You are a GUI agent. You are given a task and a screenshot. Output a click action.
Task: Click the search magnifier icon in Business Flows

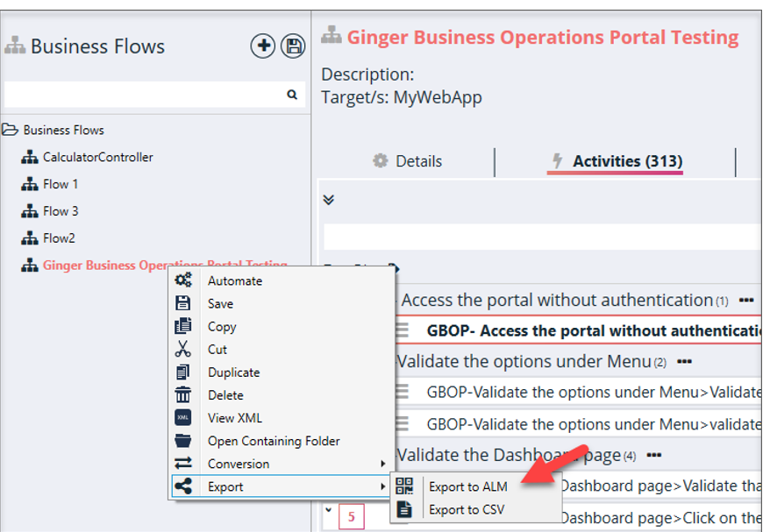[292, 95]
